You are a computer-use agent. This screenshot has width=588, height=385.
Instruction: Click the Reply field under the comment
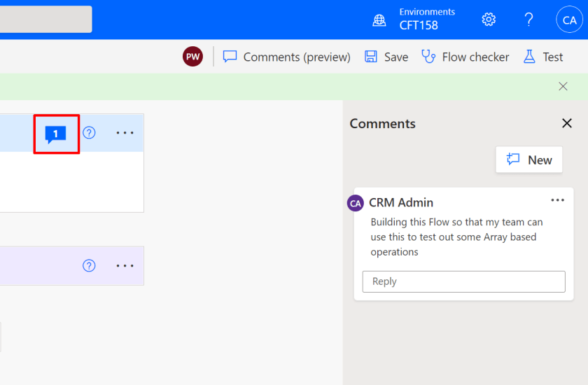463,281
